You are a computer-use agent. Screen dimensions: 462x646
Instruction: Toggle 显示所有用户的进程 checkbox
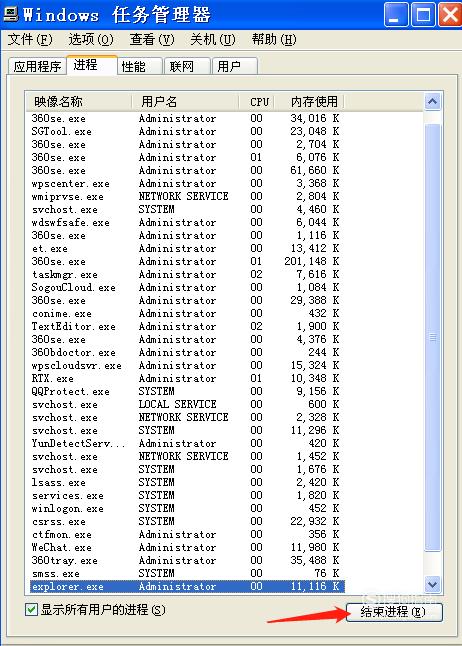point(31,609)
